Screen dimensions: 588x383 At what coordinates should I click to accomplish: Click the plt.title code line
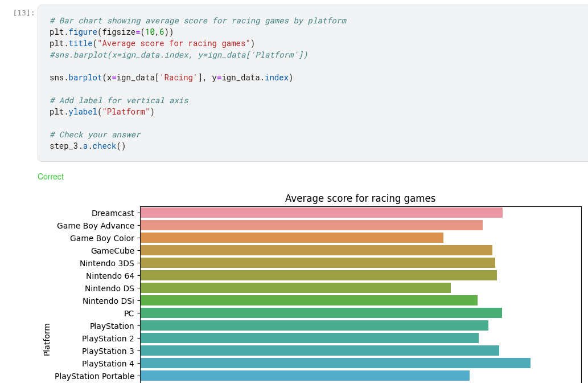tap(152, 43)
